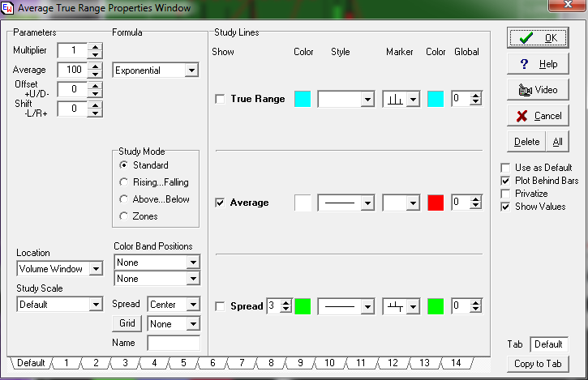Switch to the Default tab at bottom
The image size is (588, 380).
click(x=31, y=363)
